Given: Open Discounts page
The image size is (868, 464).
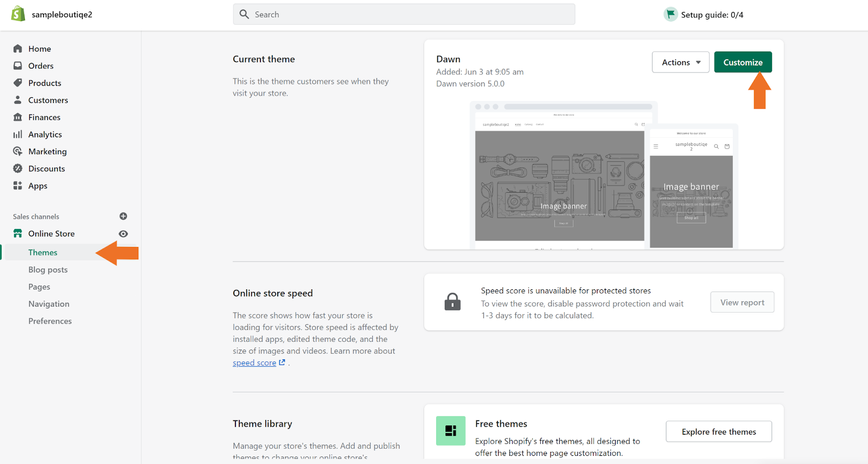Looking at the screenshot, I should (47, 169).
